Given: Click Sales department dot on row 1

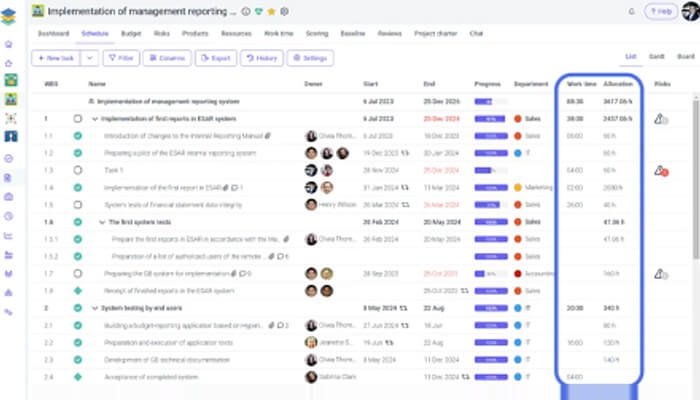Looking at the screenshot, I should coord(518,119).
